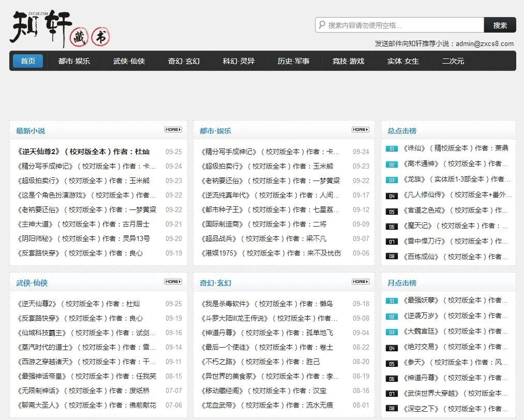Click rank 01 badge beside 《诛仙》

click(x=392, y=148)
